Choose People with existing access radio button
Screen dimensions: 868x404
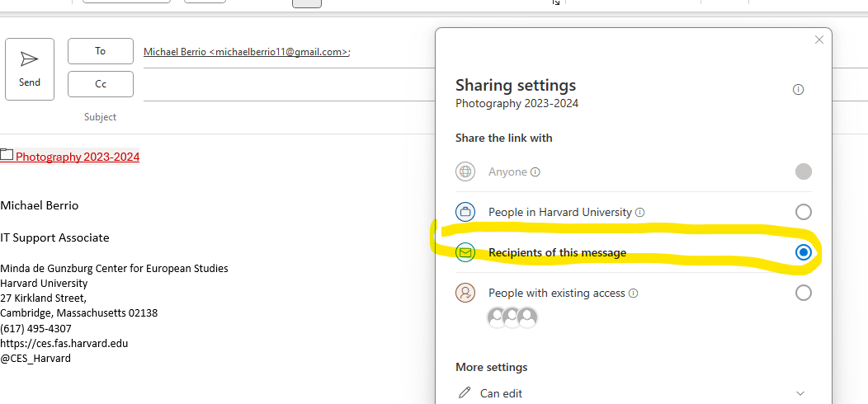(803, 293)
